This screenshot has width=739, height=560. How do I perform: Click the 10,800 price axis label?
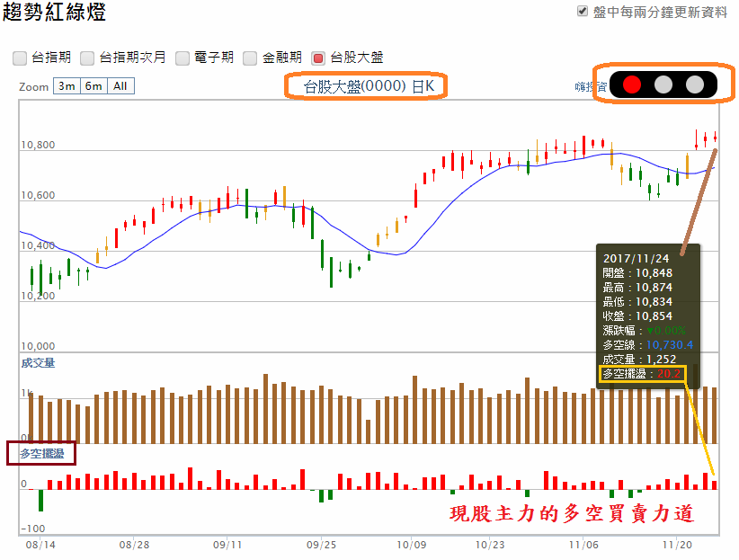click(38, 145)
